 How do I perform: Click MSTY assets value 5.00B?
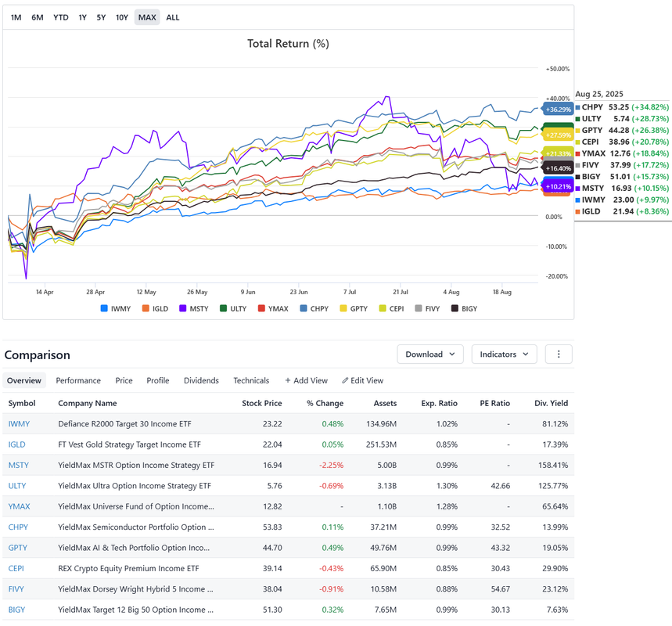click(x=386, y=466)
